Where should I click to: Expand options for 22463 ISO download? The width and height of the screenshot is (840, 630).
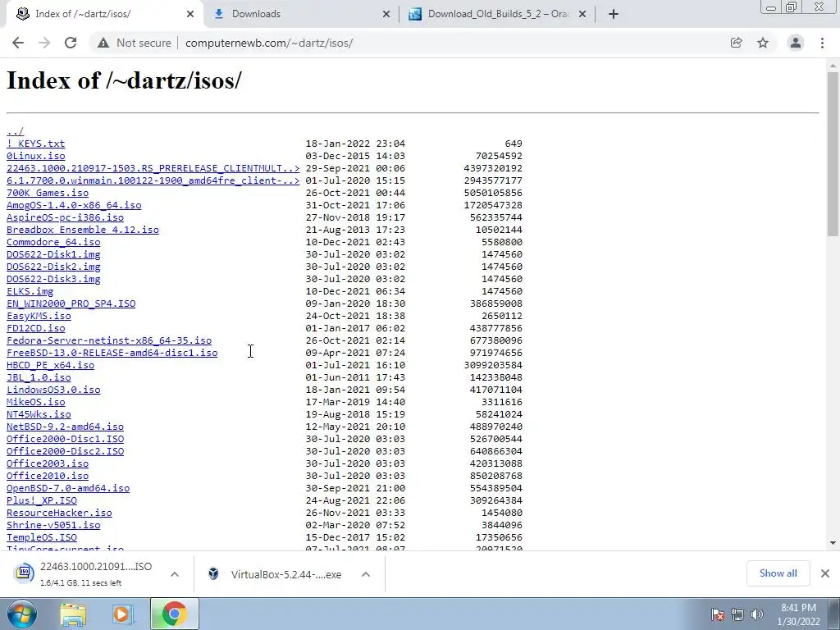pos(175,574)
